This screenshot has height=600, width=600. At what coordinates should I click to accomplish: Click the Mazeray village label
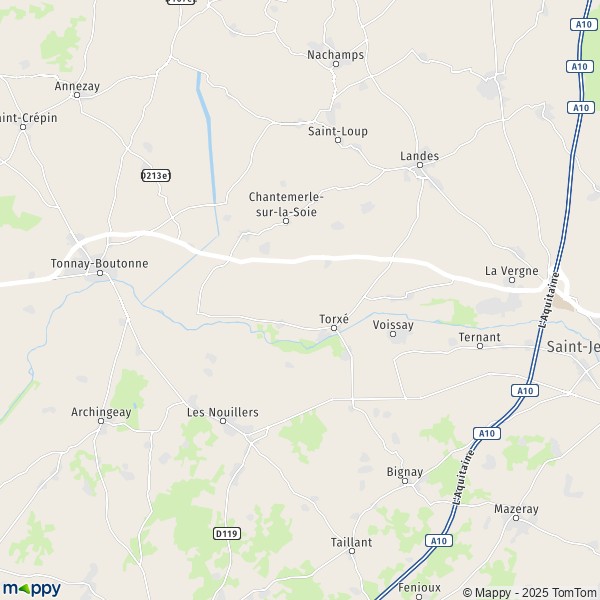(x=516, y=509)
